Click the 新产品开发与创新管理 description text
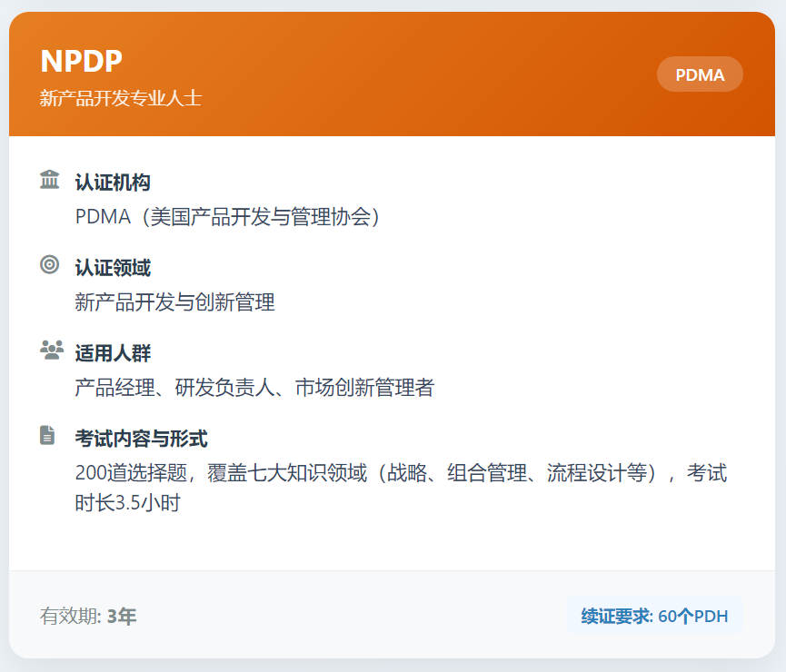This screenshot has height=672, width=786. click(x=174, y=302)
